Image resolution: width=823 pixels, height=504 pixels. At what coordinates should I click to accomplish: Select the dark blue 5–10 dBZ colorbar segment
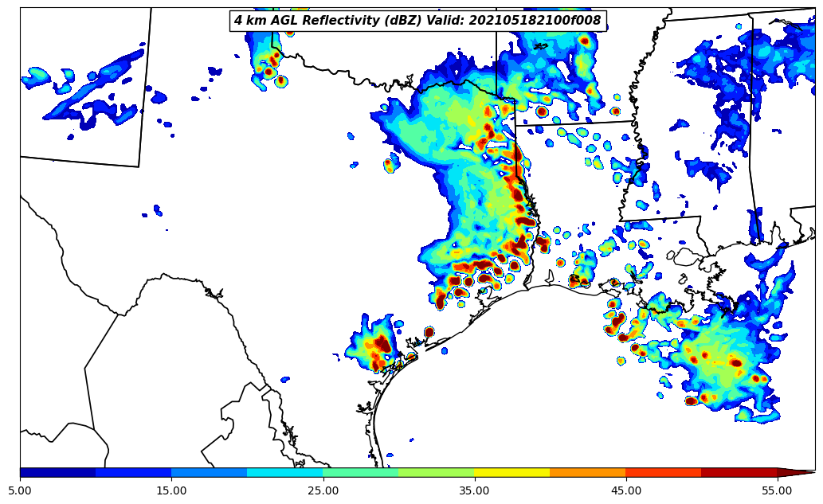[57, 472]
